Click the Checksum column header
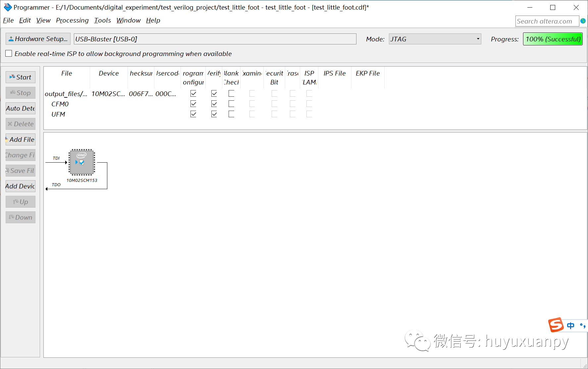Viewport: 588px width, 369px height. point(141,73)
